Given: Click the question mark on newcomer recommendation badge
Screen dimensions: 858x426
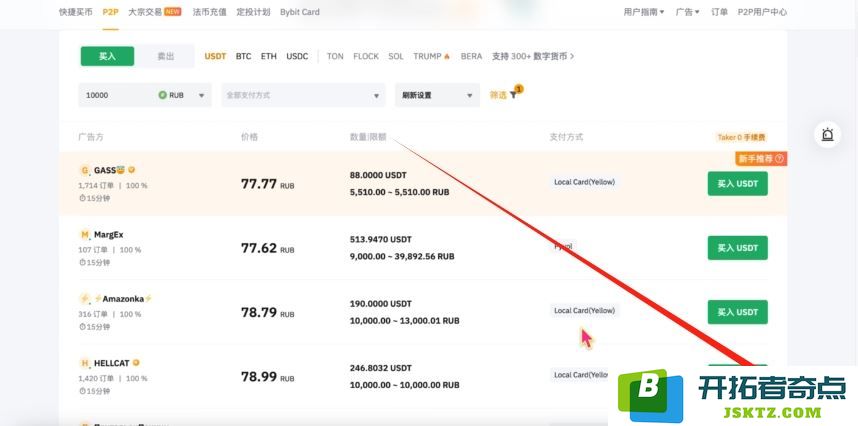Looking at the screenshot, I should (779, 159).
